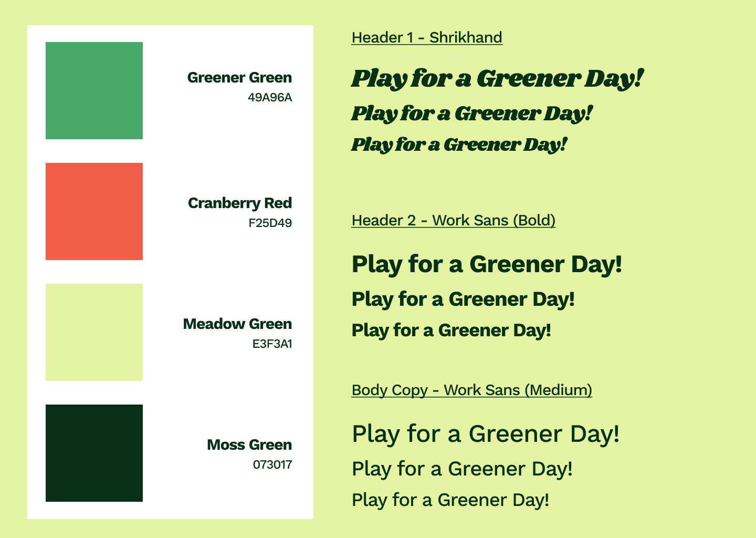Select the Meadow Green name label
The height and width of the screenshot is (538, 756).
(x=237, y=324)
